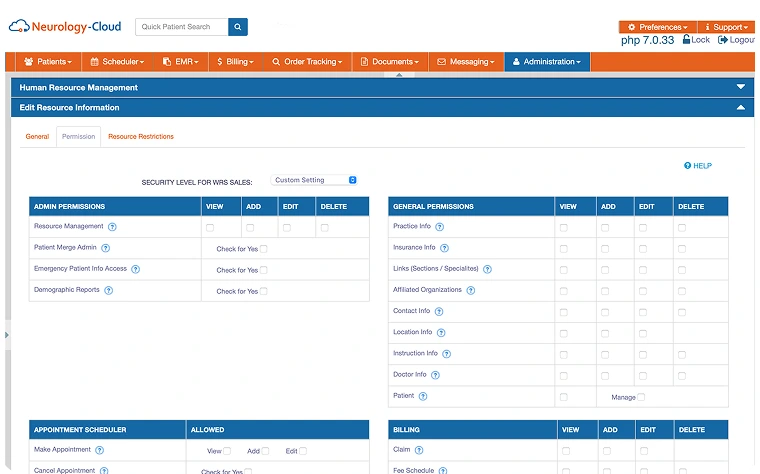Focus the Quick Patient Search field
760x474 pixels.
(x=182, y=27)
